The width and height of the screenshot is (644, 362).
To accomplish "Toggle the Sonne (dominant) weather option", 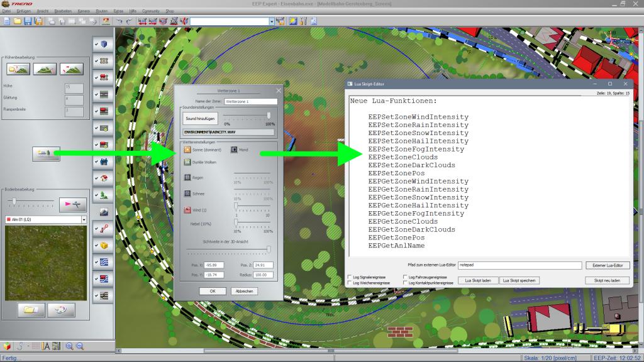I will [187, 150].
